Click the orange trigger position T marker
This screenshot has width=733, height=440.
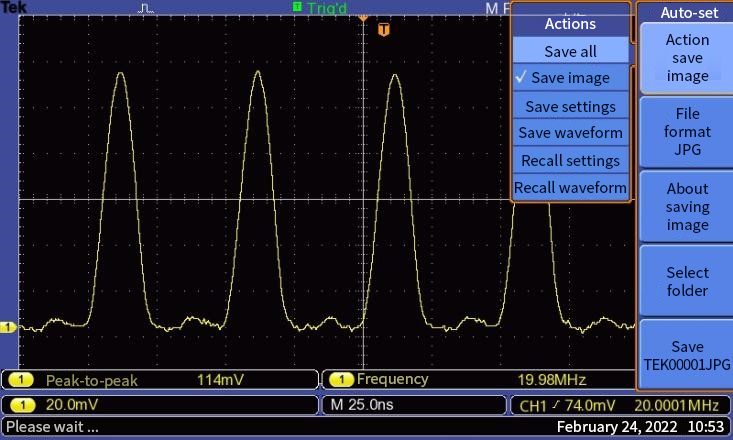[x=384, y=30]
